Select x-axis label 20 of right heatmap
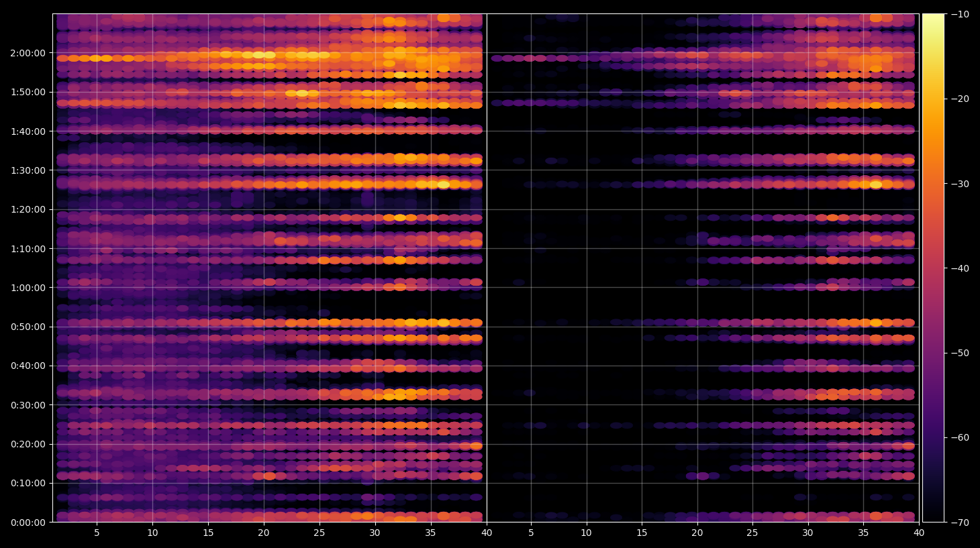980x548 pixels. pos(697,533)
